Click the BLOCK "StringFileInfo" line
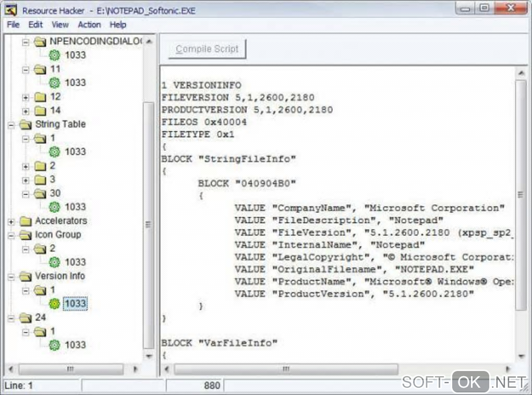The image size is (532, 395). pyautogui.click(x=228, y=159)
